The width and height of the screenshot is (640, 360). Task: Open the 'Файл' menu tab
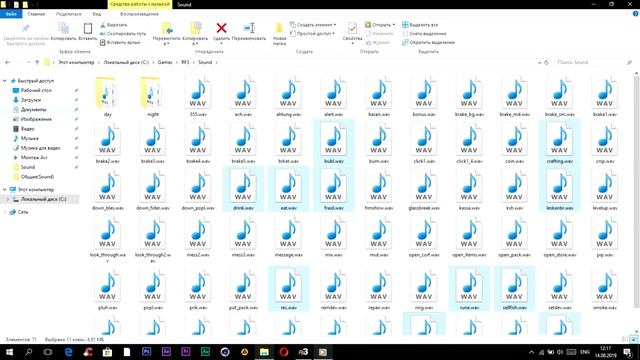point(11,14)
